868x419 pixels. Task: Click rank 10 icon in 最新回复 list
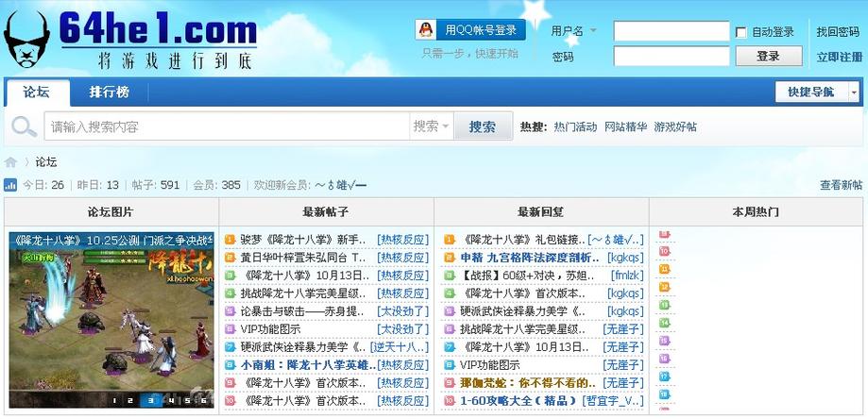point(448,401)
